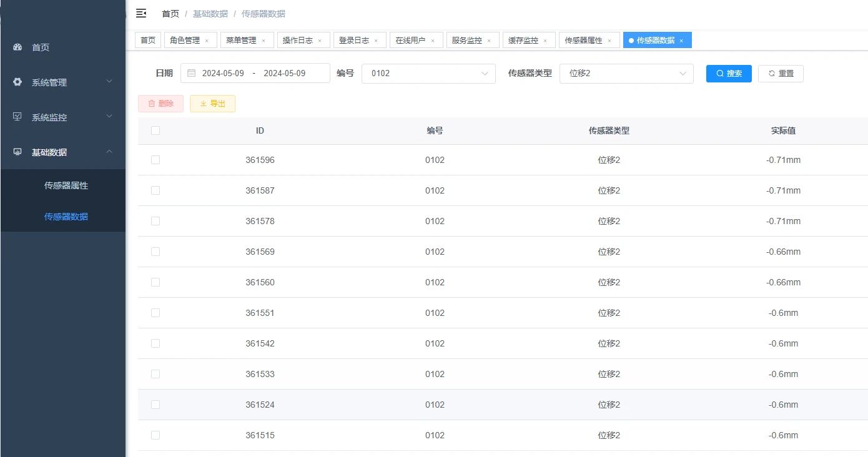Expand the 系统管理 sidebar menu
The height and width of the screenshot is (457, 868).
pyautogui.click(x=62, y=82)
